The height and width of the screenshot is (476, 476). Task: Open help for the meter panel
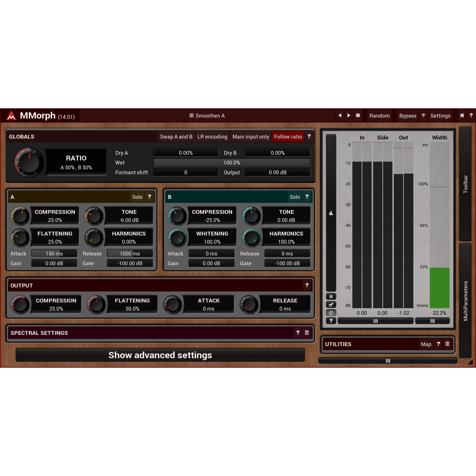point(331,321)
